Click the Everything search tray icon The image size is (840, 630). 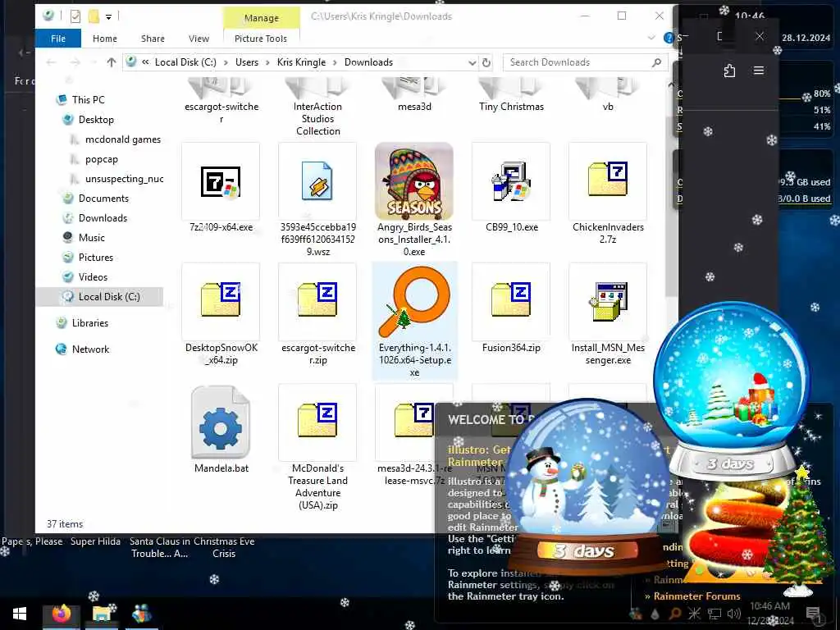675,614
